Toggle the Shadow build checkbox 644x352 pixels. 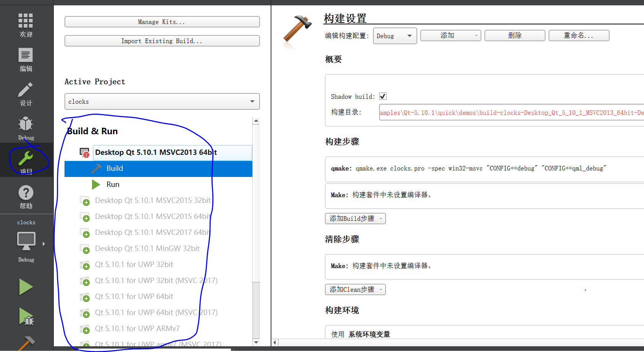383,96
